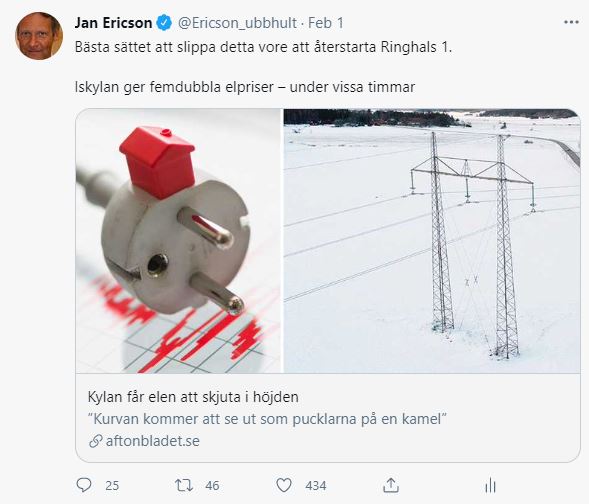The image size is (589, 504).
Task: Click the blue verified badge
Action: [164, 23]
